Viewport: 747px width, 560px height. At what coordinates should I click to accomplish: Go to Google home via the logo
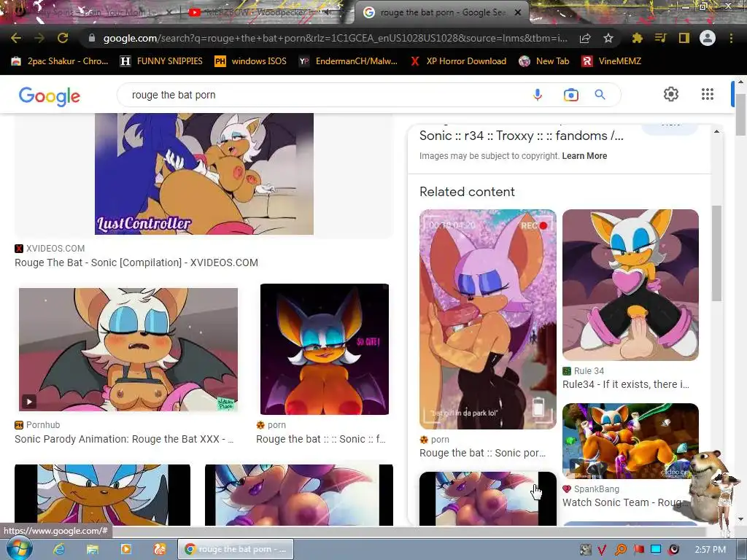[x=50, y=96]
